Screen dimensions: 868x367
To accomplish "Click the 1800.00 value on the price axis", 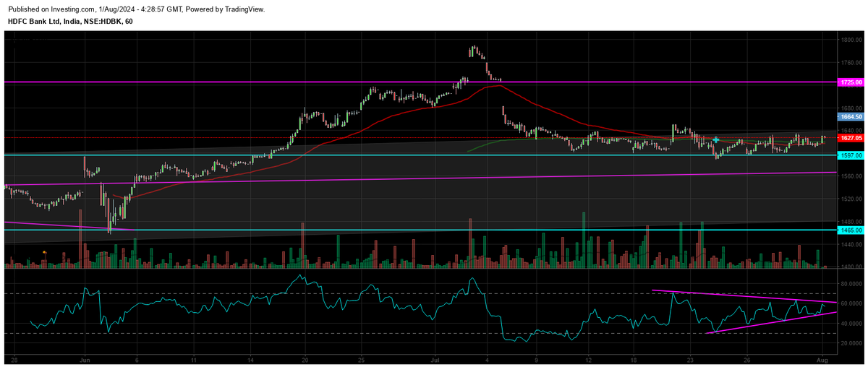I will [x=850, y=40].
